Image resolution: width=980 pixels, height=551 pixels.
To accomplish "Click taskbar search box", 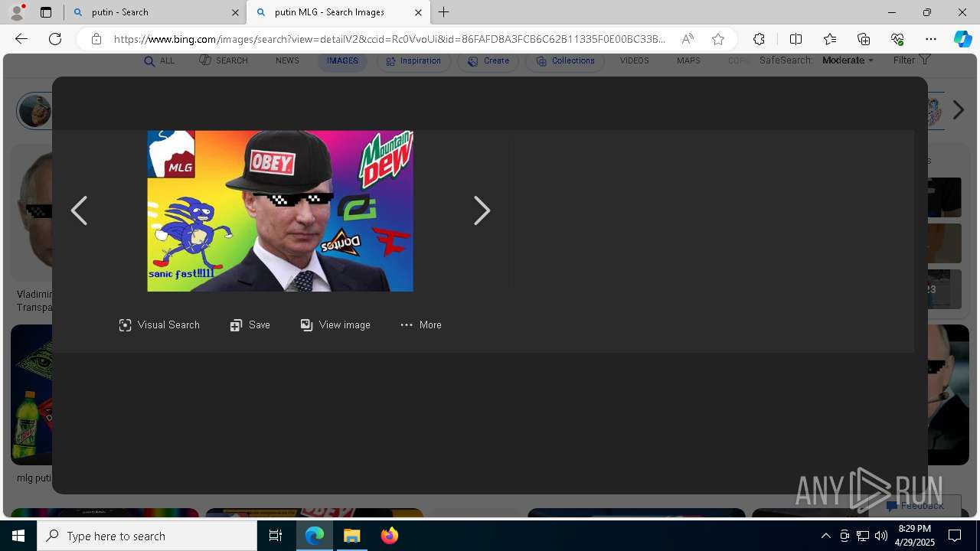I will tap(147, 536).
